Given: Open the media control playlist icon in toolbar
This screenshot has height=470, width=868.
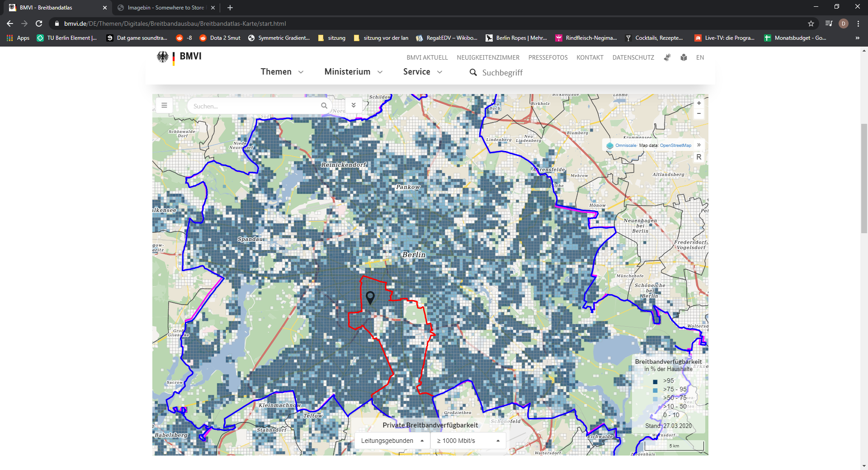Looking at the screenshot, I should [x=829, y=23].
